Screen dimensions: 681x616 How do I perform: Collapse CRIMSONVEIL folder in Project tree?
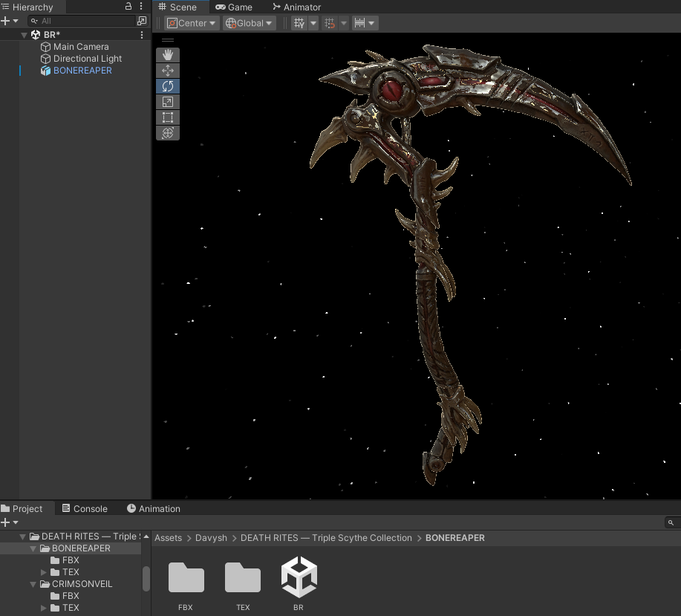33,584
